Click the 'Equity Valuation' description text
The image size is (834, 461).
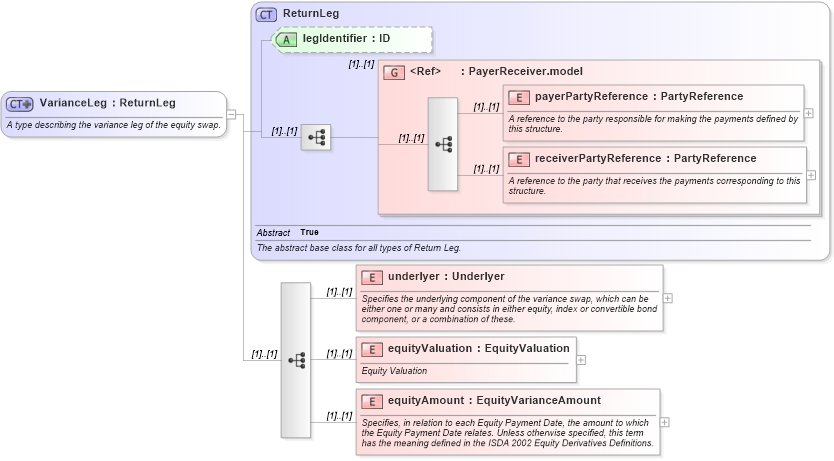click(394, 371)
